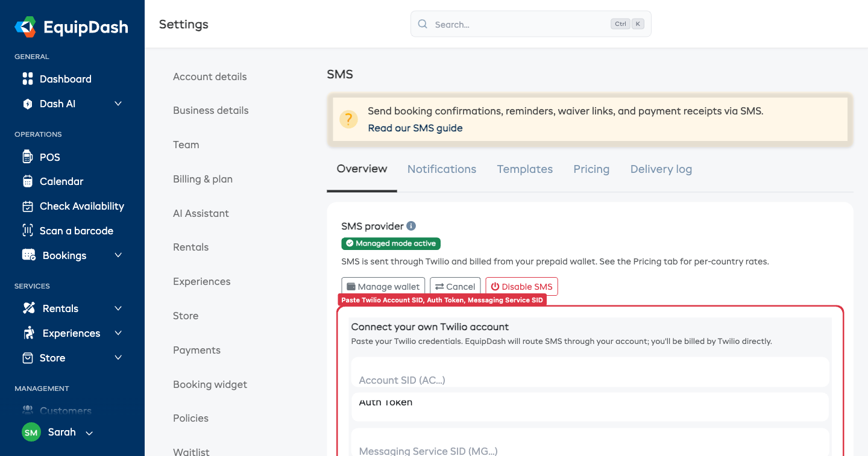Click the Experiences hiker icon
868x456 pixels.
[28, 333]
